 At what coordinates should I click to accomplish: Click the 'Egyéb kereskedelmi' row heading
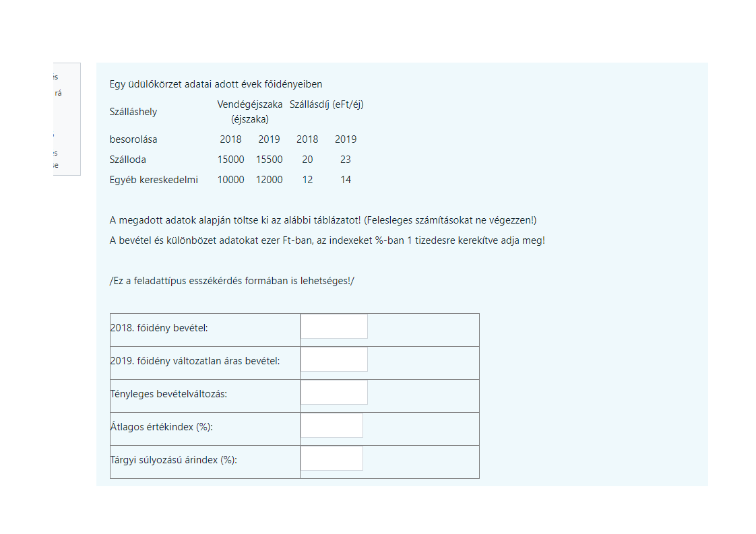click(154, 180)
